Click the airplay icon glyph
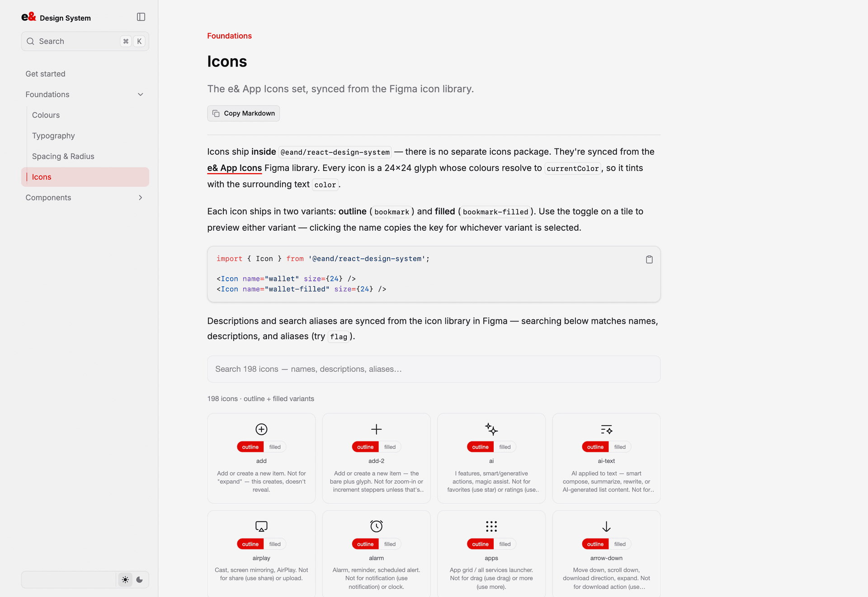 261,526
